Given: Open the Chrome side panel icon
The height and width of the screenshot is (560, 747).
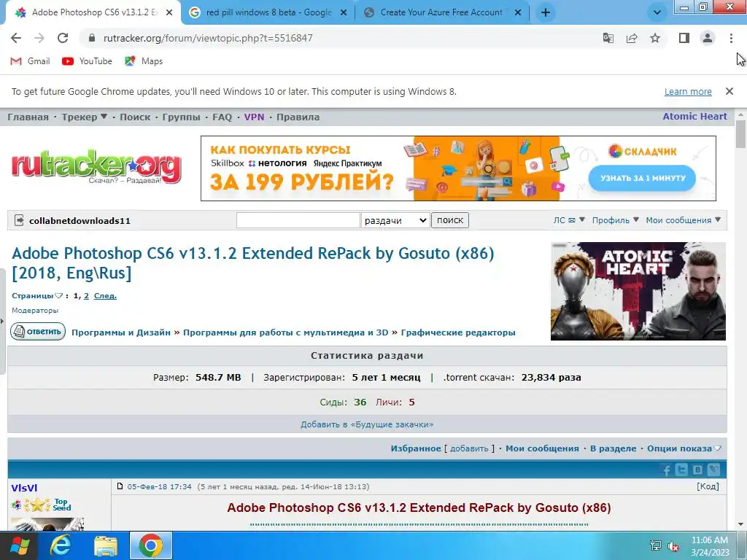Looking at the screenshot, I should [684, 38].
